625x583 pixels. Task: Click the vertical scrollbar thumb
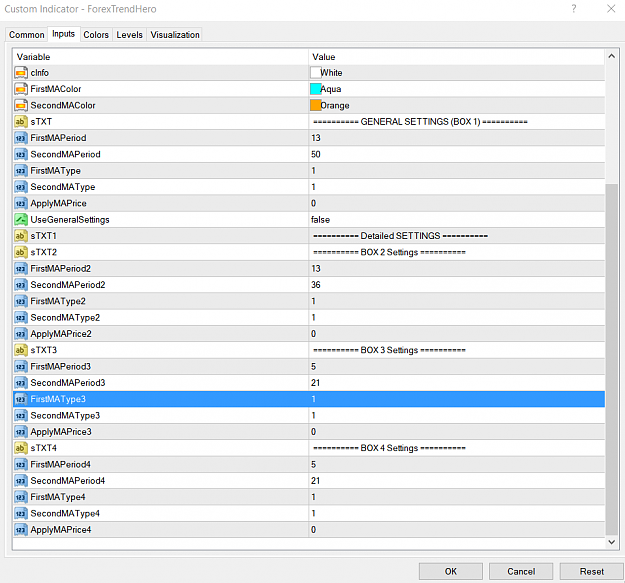click(611, 359)
